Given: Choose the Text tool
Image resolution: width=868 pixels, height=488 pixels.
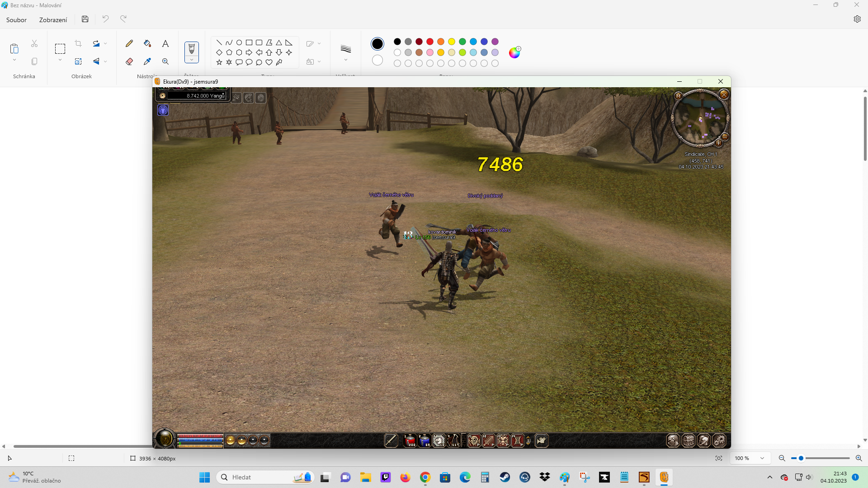Looking at the screenshot, I should pyautogui.click(x=165, y=43).
